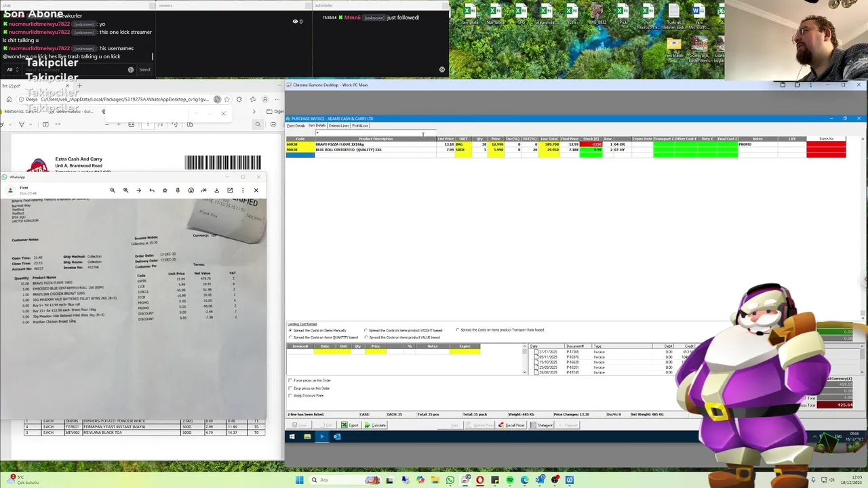Reply to the image in WhatsApp viewer
The width and height of the screenshot is (868, 488).
pyautogui.click(x=152, y=190)
